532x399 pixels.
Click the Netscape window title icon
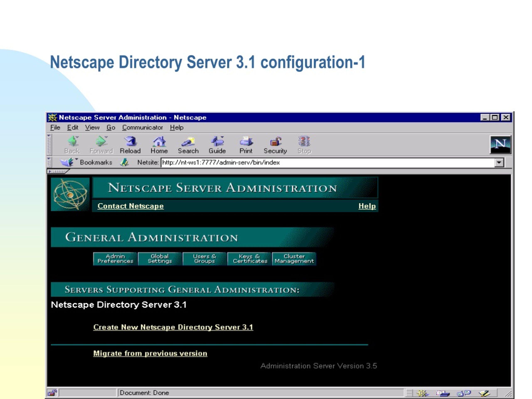(52, 117)
